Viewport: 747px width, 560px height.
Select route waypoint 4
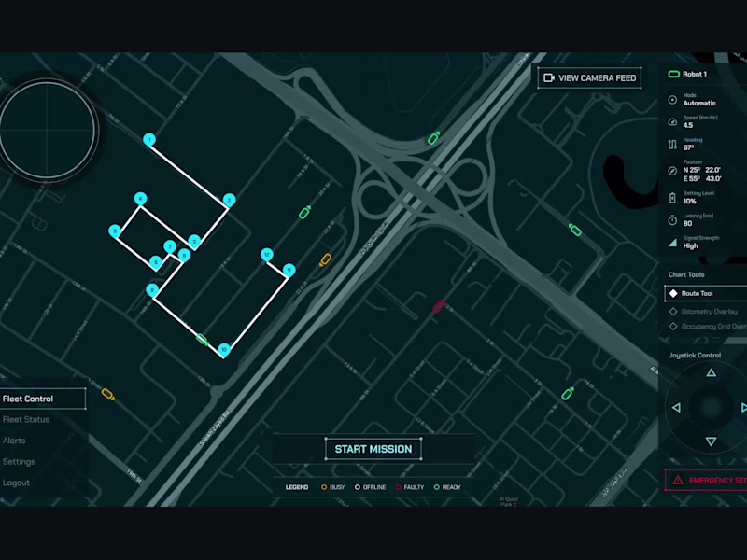[140, 199]
